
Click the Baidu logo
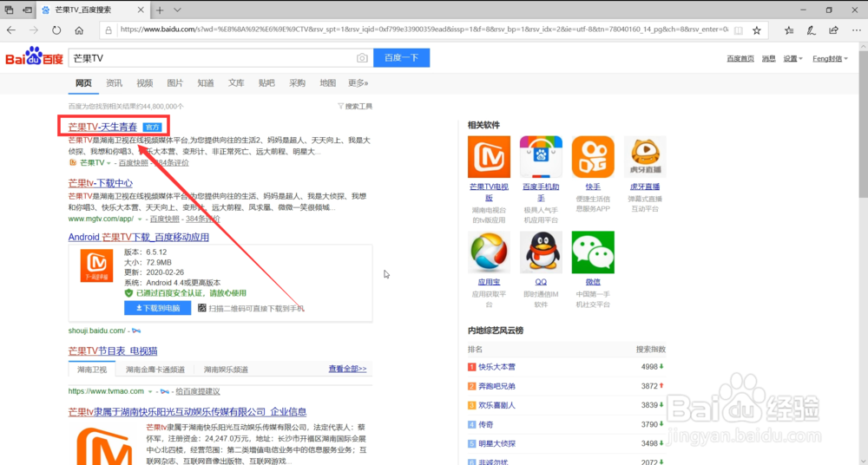(35, 56)
